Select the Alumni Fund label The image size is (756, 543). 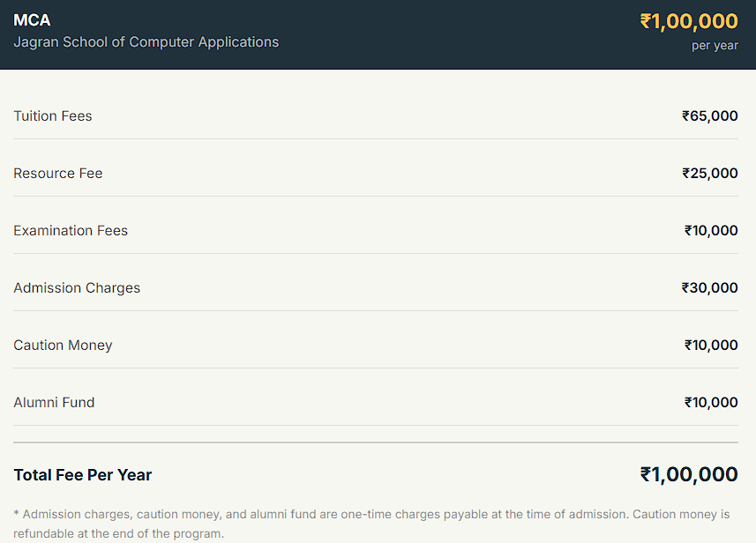point(54,403)
